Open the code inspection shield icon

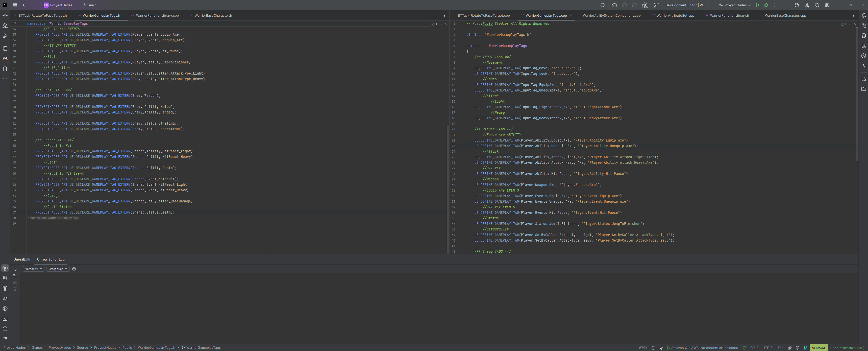pyautogui.click(x=797, y=348)
